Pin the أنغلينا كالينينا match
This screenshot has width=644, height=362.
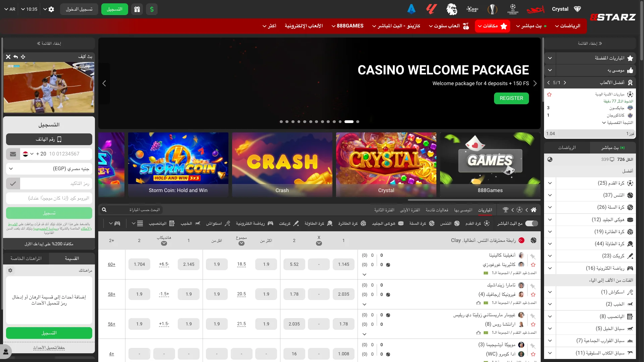[533, 257]
